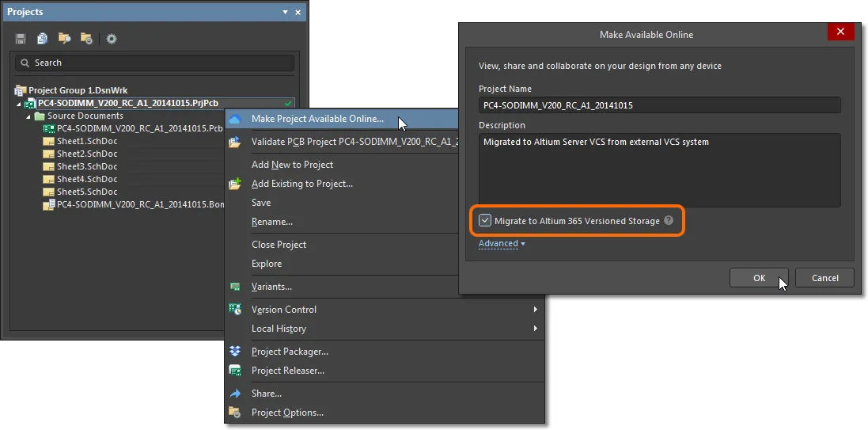Choose Variants in context menu
The image size is (868, 430).
271,287
